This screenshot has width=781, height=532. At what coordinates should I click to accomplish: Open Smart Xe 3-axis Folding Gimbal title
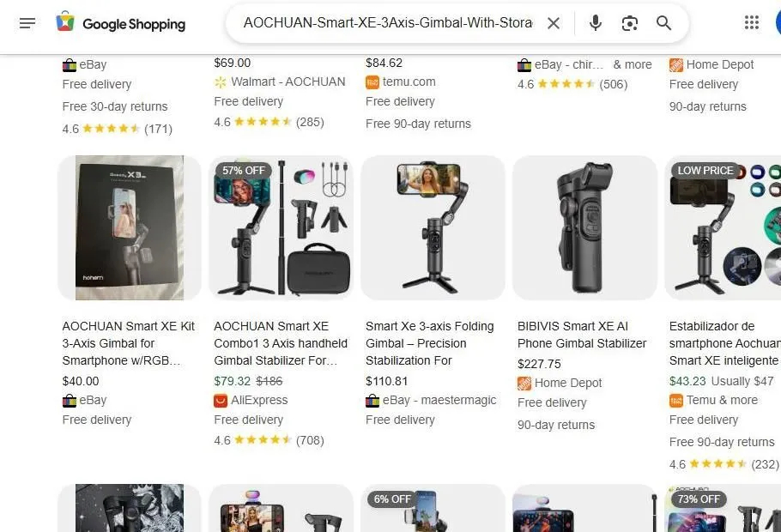(430, 343)
